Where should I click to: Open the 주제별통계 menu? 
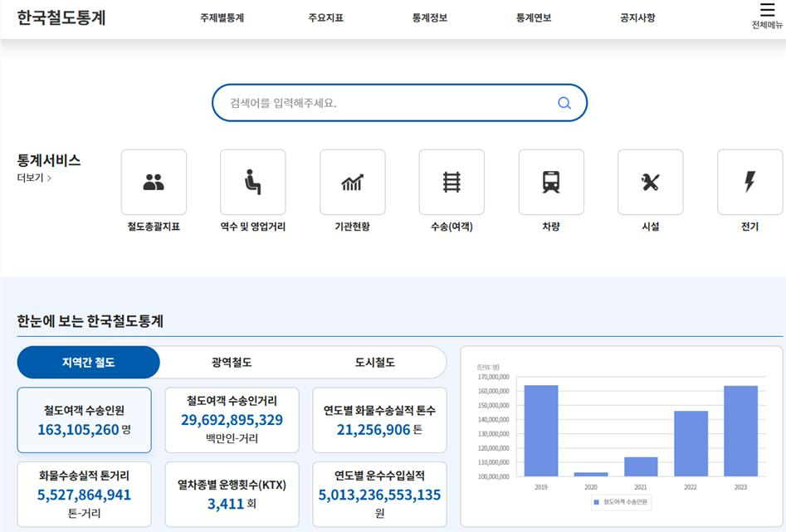[222, 17]
